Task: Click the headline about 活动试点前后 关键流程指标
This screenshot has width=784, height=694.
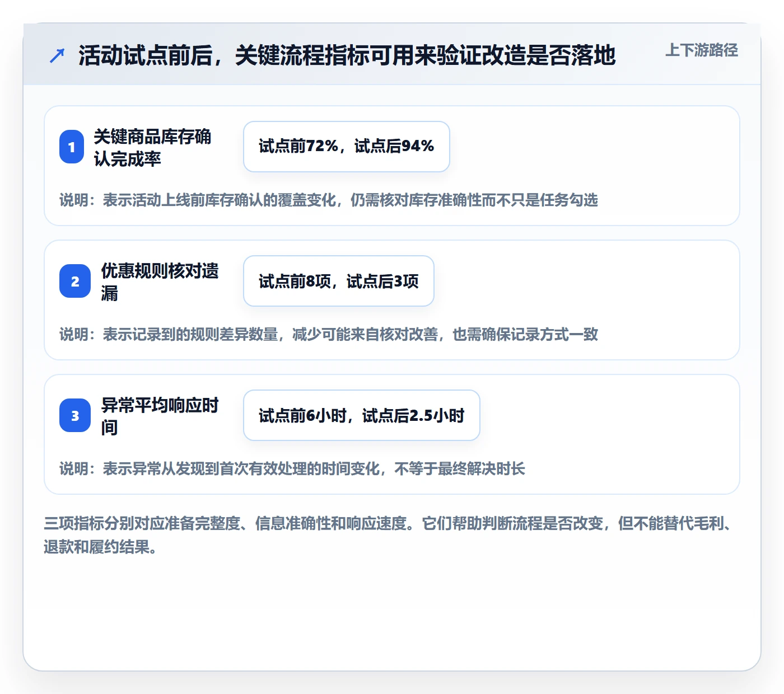Action: point(347,55)
